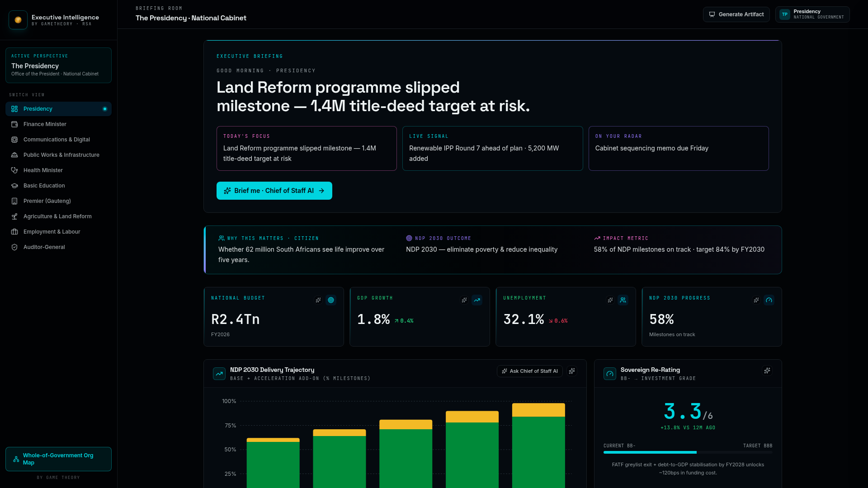868x488 pixels.
Task: Click the Employment & Labour briefcase icon
Action: 14,232
